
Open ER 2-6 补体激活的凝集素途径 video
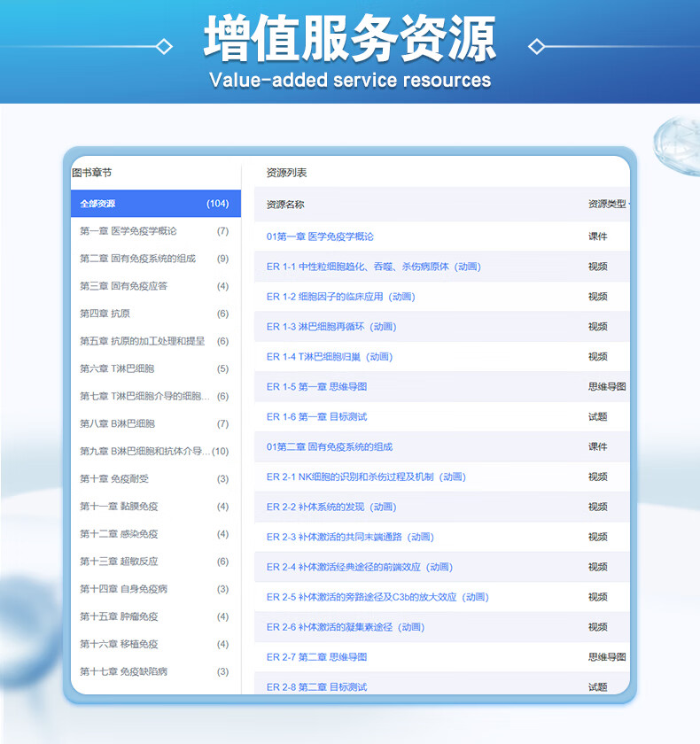(x=345, y=627)
